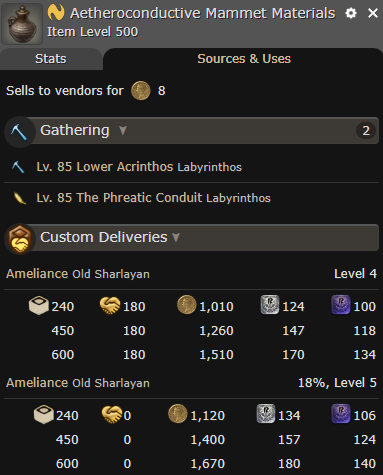Collapse the Custom Deliveries section arrow
This screenshot has width=383, height=475.
(x=176, y=237)
